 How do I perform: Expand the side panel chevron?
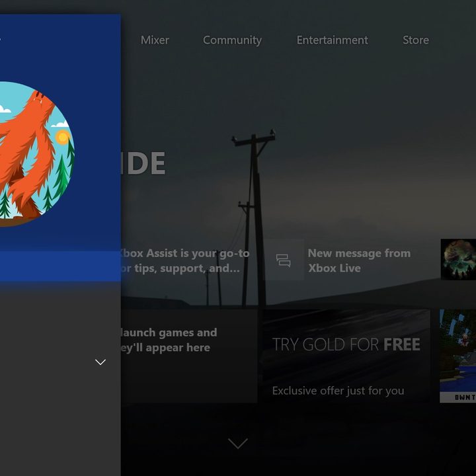pyautogui.click(x=100, y=362)
